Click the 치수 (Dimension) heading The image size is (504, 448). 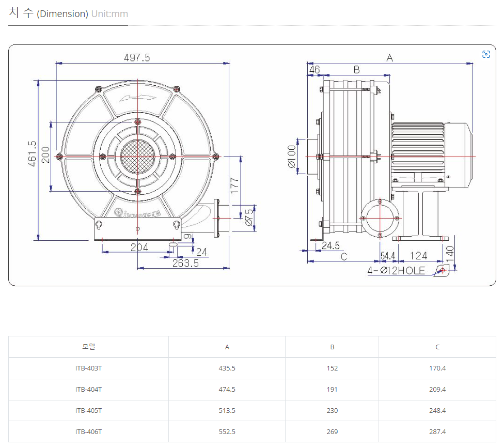click(x=48, y=13)
